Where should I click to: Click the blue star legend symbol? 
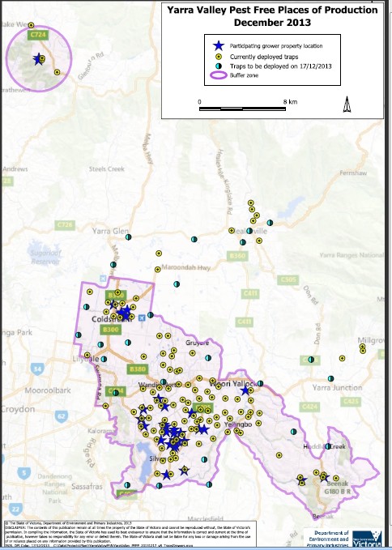pyautogui.click(x=219, y=45)
